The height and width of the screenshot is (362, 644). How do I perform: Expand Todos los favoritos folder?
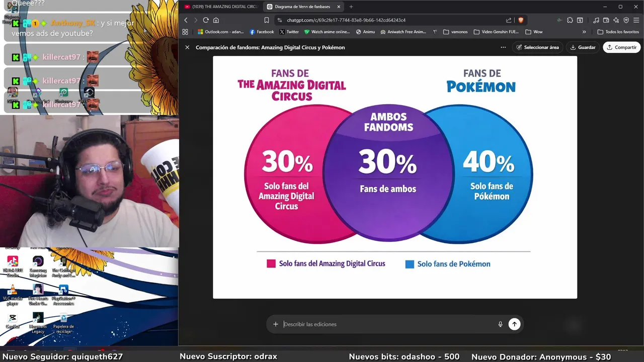tap(618, 32)
